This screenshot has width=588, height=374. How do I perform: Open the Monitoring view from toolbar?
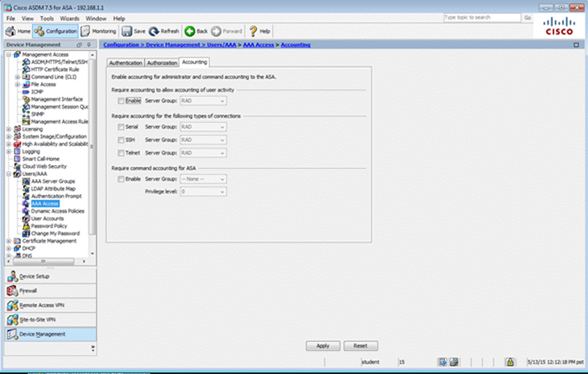(99, 31)
